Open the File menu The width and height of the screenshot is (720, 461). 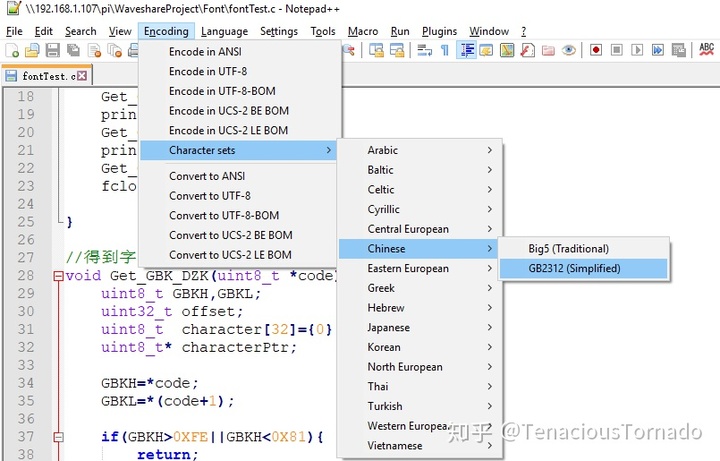pyautogui.click(x=14, y=31)
